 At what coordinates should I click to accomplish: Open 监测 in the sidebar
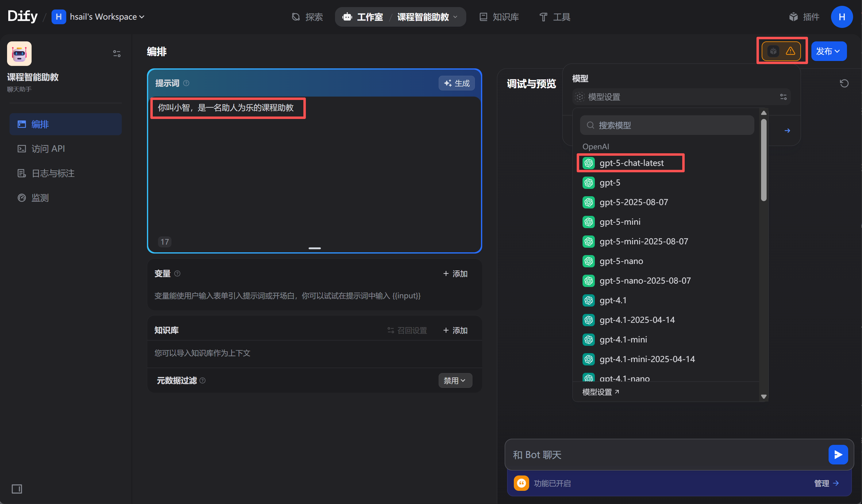66,198
